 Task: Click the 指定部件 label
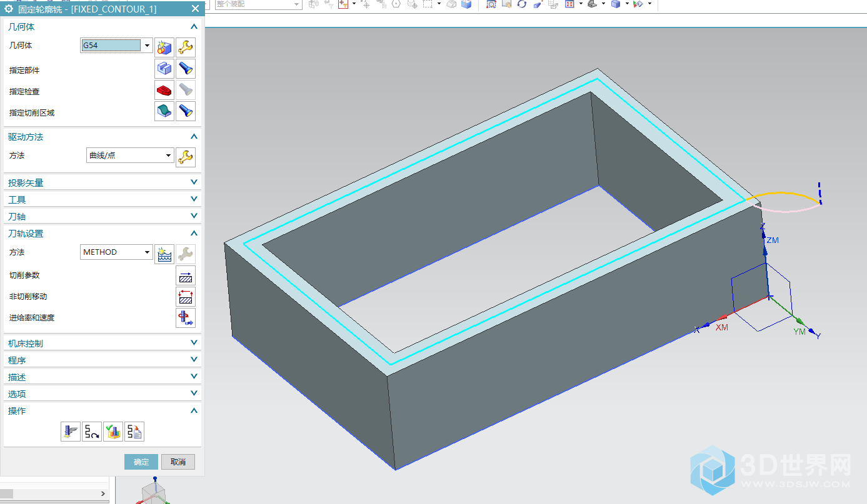[24, 71]
